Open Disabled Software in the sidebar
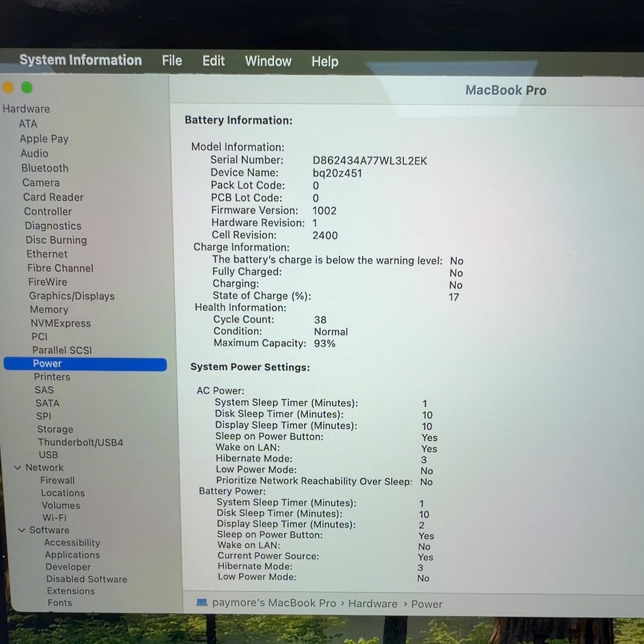 (x=87, y=579)
